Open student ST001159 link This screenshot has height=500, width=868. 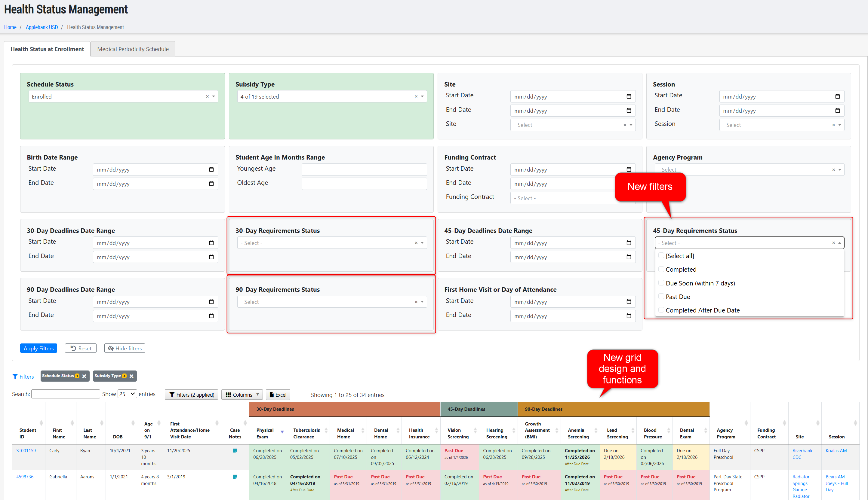26,450
